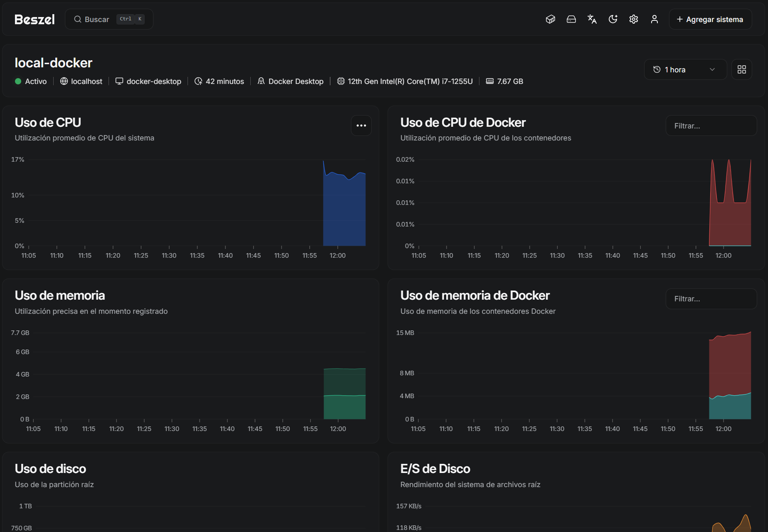Open the containers page icon

[550, 19]
